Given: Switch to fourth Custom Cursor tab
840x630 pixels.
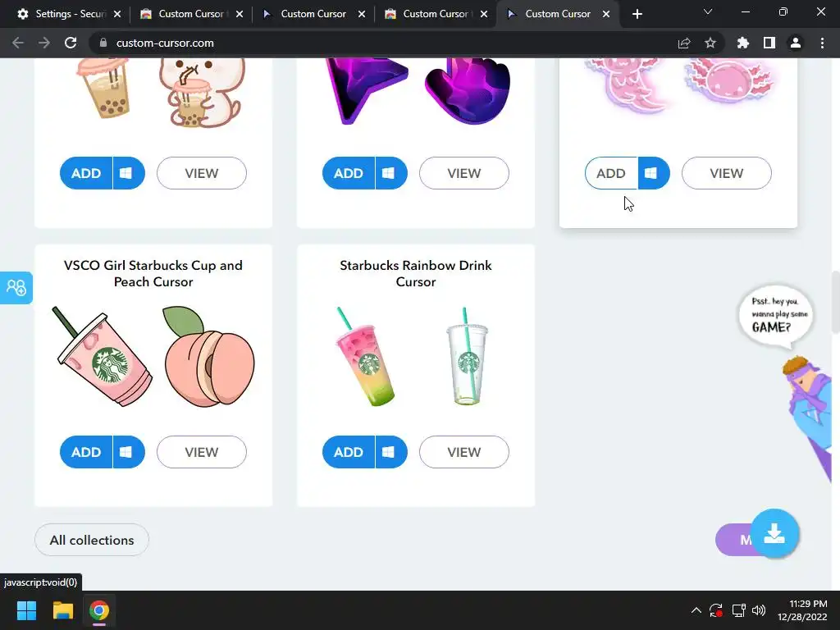Looking at the screenshot, I should pyautogui.click(x=436, y=14).
